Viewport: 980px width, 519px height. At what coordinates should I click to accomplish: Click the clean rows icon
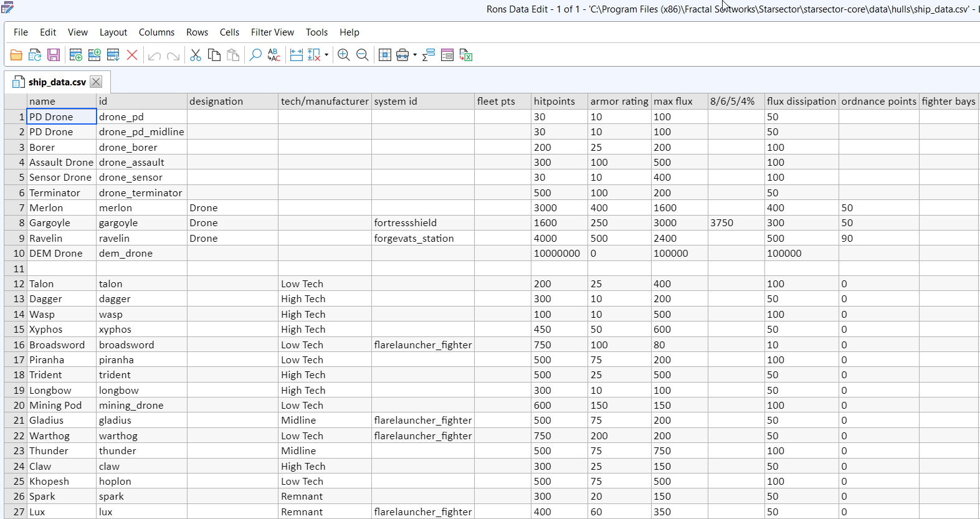point(314,55)
